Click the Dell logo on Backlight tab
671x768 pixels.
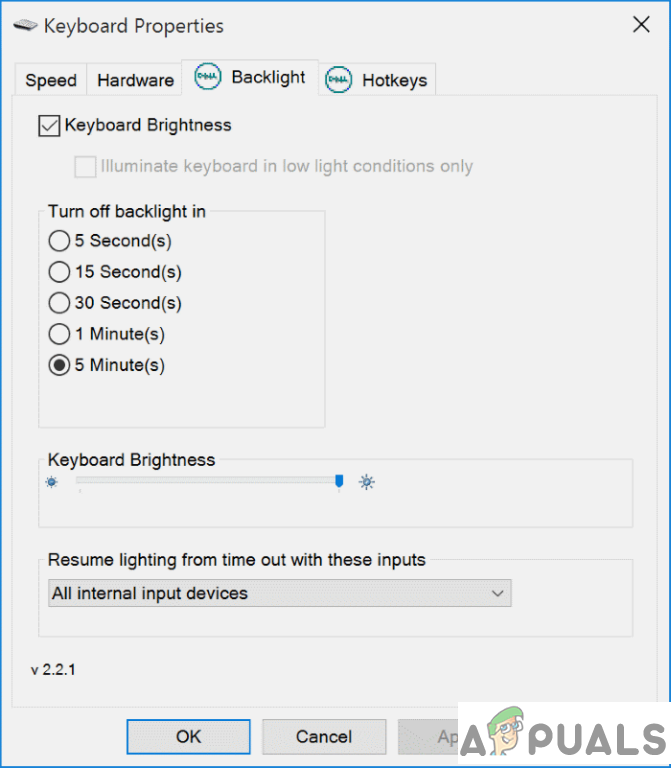[208, 78]
